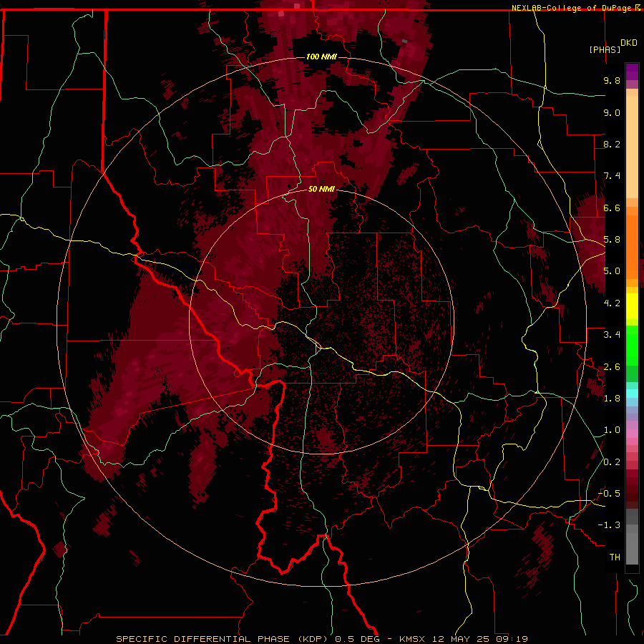This screenshot has width=644, height=644.
Task: Click the DKD label above the legend
Action: coord(629,43)
